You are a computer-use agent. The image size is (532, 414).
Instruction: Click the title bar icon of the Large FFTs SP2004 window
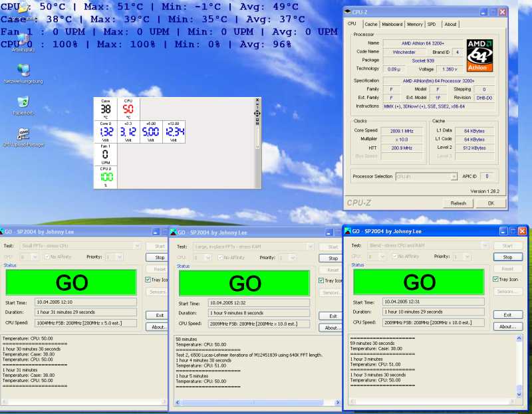174,233
